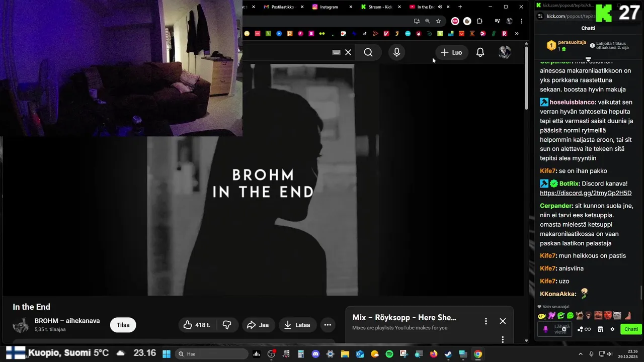644x362 pixels.
Task: Mute the In the End tab audio
Action: tap(440, 7)
